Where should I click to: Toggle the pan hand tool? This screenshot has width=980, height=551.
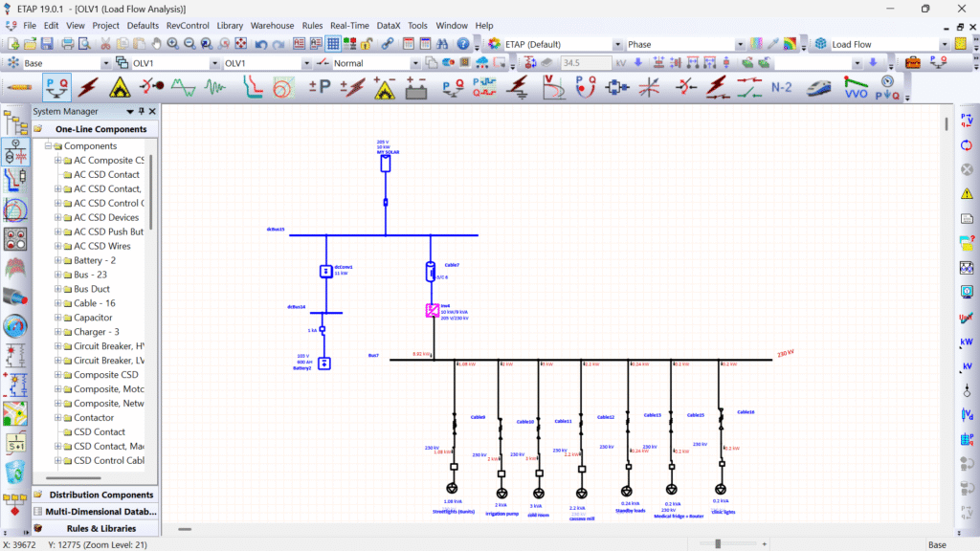point(156,44)
